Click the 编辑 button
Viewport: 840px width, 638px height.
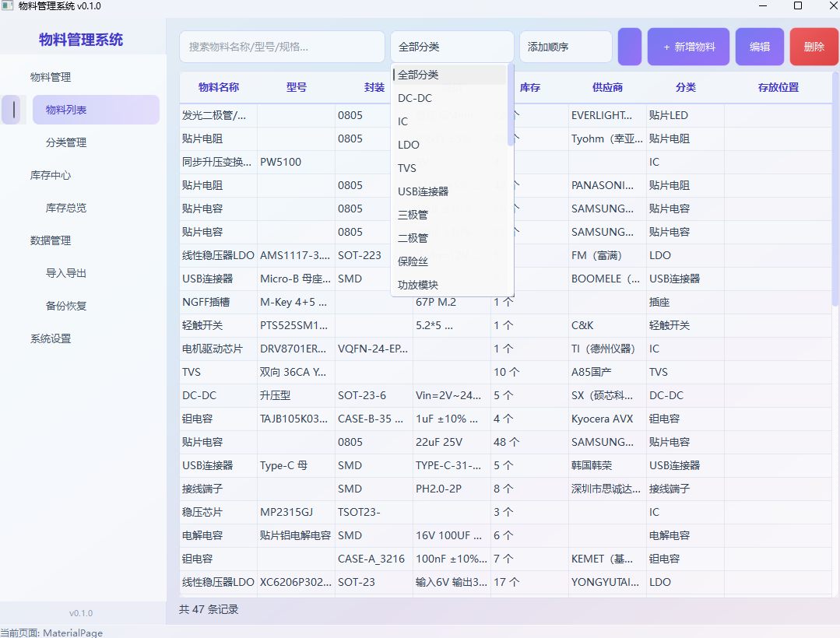coord(760,47)
